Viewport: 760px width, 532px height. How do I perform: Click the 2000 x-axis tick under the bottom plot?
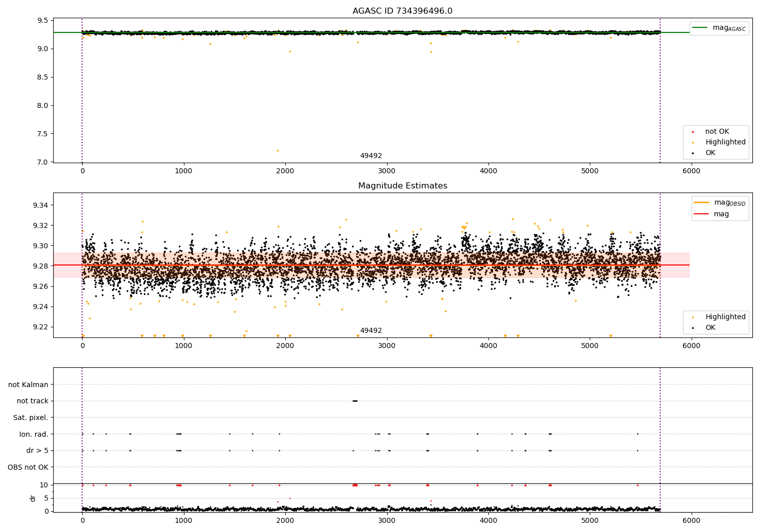[x=285, y=520]
